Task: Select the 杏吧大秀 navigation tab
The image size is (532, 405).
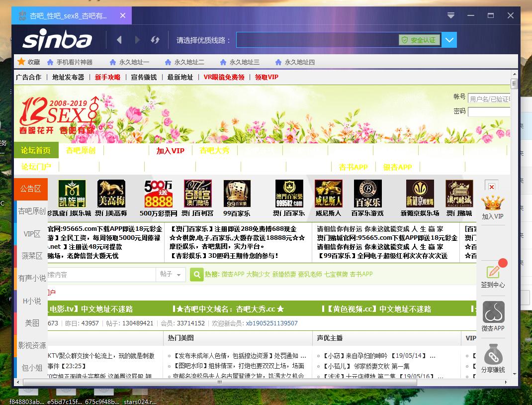Action: coord(215,150)
